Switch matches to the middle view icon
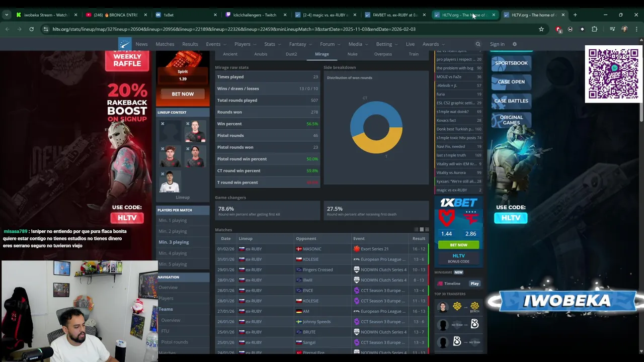 [x=422, y=230]
